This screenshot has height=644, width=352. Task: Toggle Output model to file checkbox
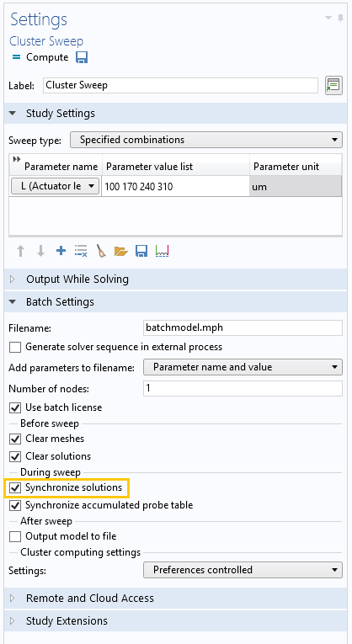point(15,537)
